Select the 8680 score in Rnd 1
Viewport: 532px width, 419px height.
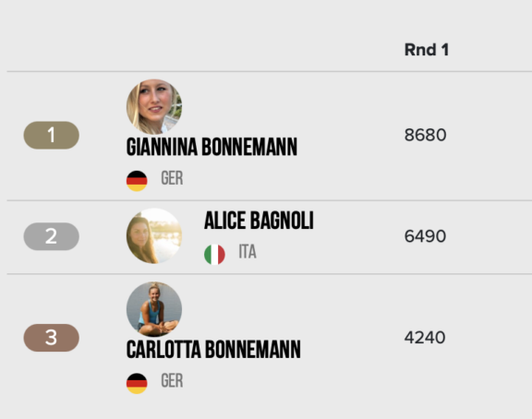(425, 135)
